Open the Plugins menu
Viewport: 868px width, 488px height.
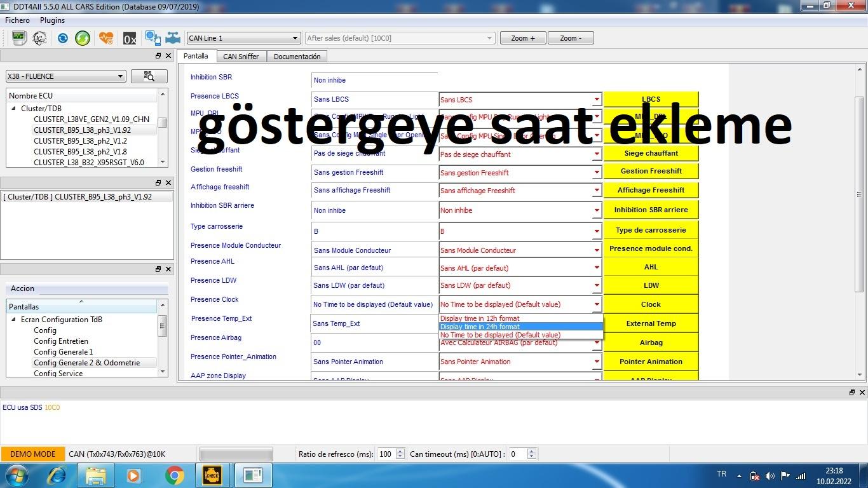click(52, 20)
